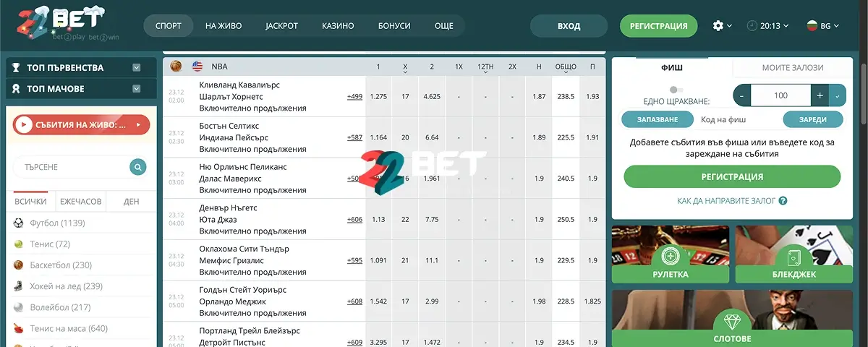This screenshot has width=868, height=347.
Task: Open the Още menu item
Action: (x=444, y=25)
